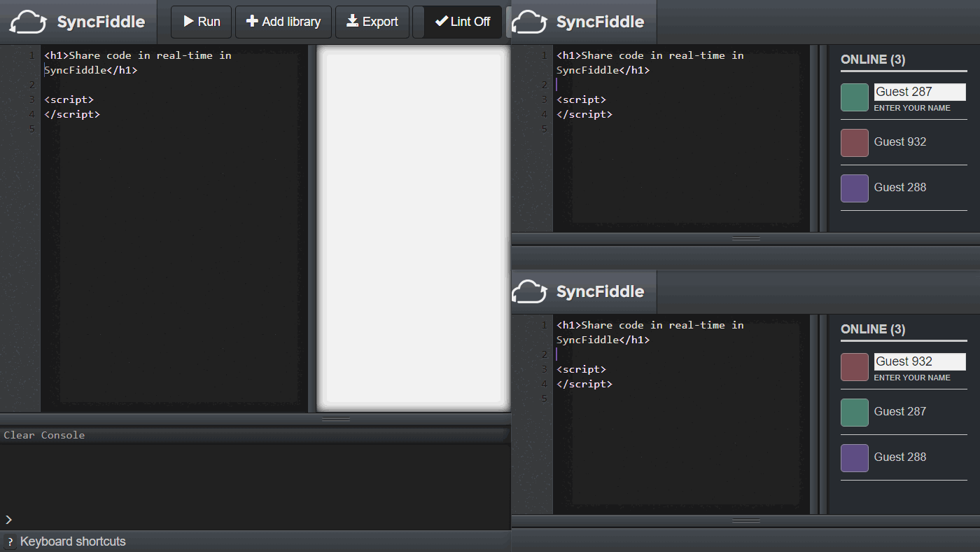Click the cloud logo in top-right SyncFiddle window
The image size is (980, 552).
click(x=528, y=22)
